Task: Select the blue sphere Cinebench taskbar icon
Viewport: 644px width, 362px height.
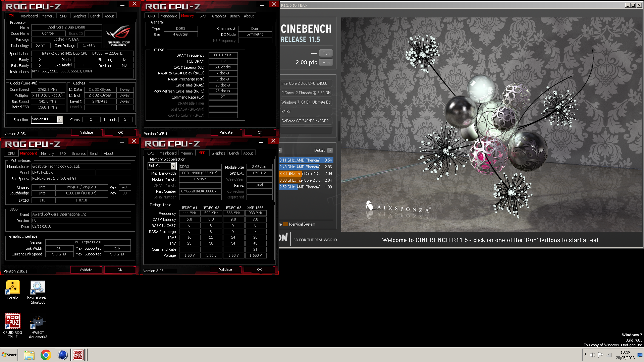Action: tap(62, 355)
